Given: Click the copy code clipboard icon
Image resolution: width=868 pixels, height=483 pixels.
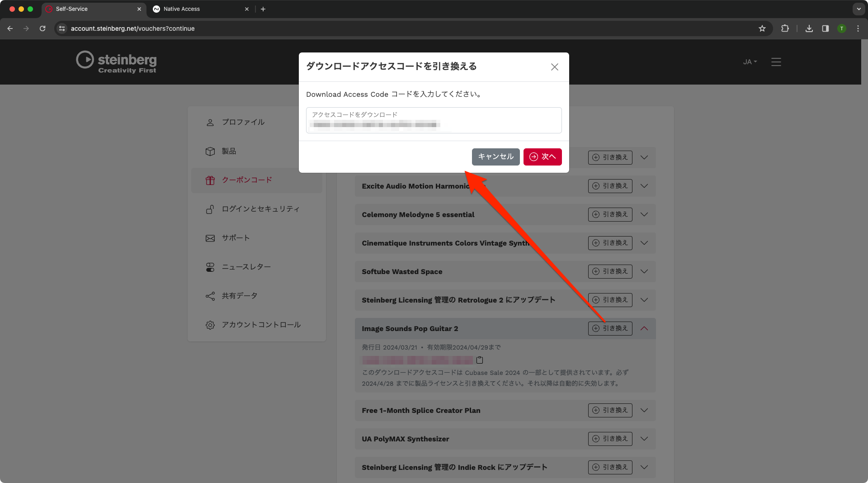Looking at the screenshot, I should pyautogui.click(x=480, y=360).
